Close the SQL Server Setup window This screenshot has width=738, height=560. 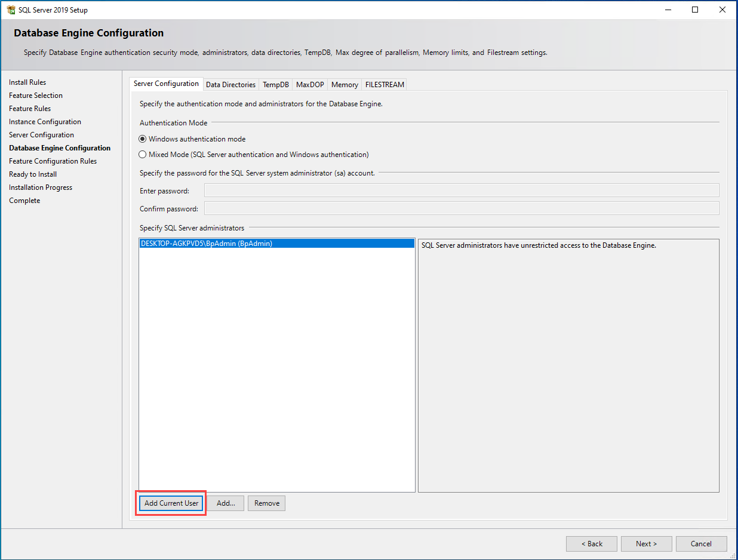[x=722, y=10]
